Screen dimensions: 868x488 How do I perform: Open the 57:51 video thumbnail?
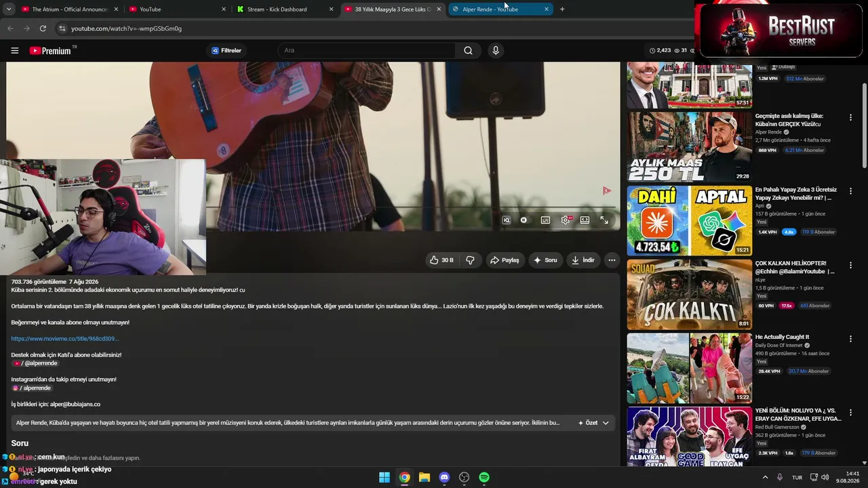click(690, 85)
